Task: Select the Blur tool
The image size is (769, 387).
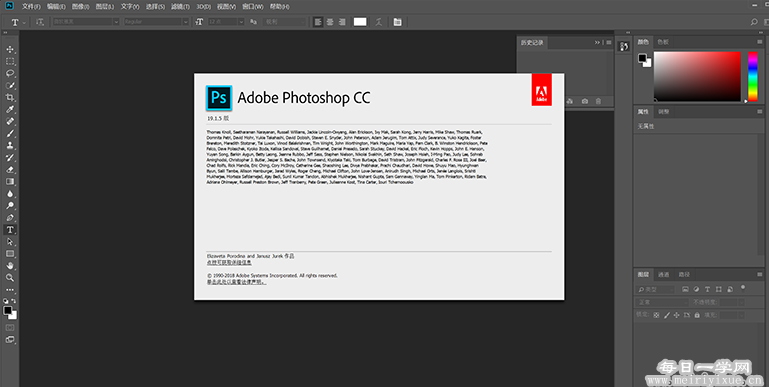Action: pos(10,194)
